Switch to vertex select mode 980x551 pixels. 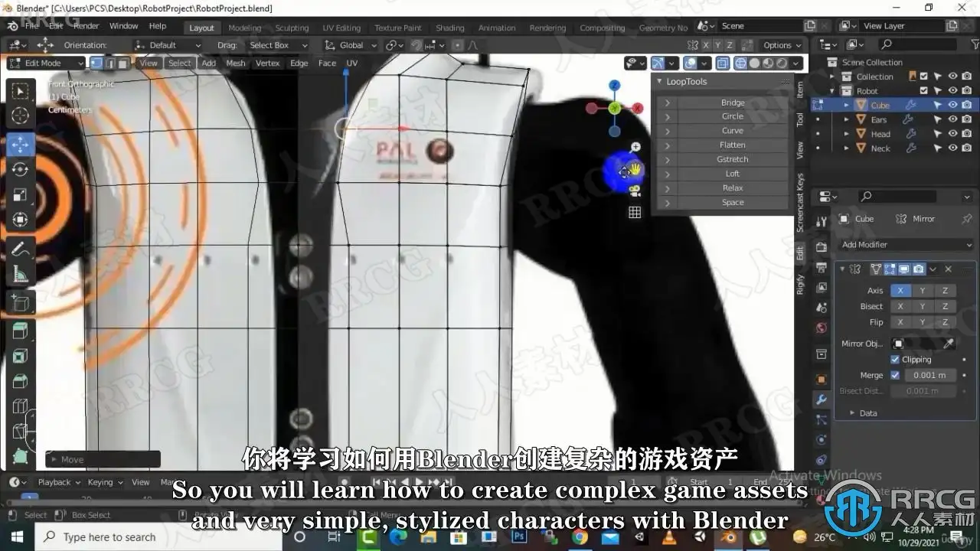coord(97,64)
